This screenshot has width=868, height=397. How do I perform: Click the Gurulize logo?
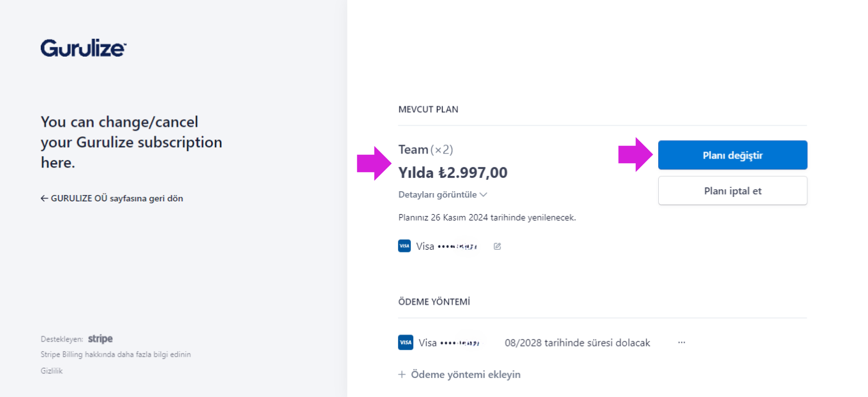(x=84, y=48)
